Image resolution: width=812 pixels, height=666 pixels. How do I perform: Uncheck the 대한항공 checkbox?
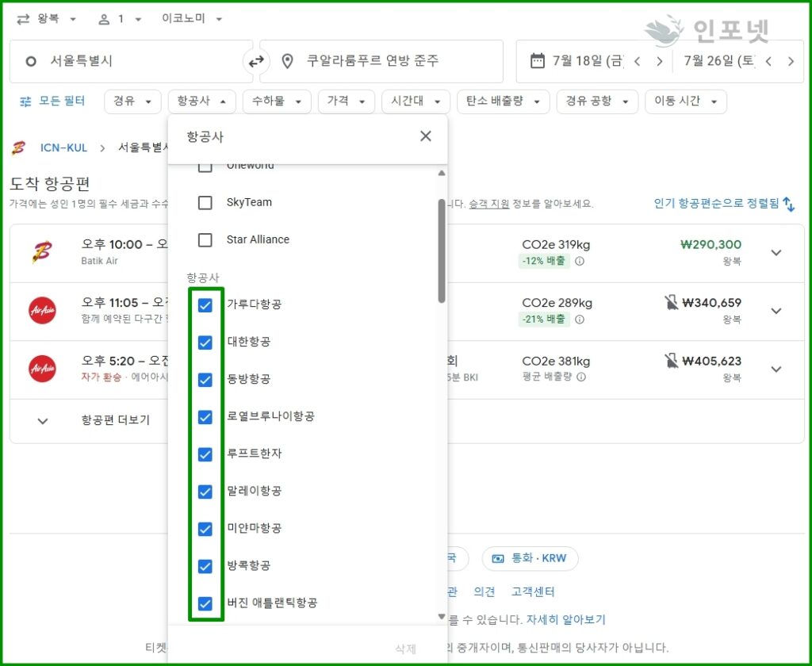[205, 343]
